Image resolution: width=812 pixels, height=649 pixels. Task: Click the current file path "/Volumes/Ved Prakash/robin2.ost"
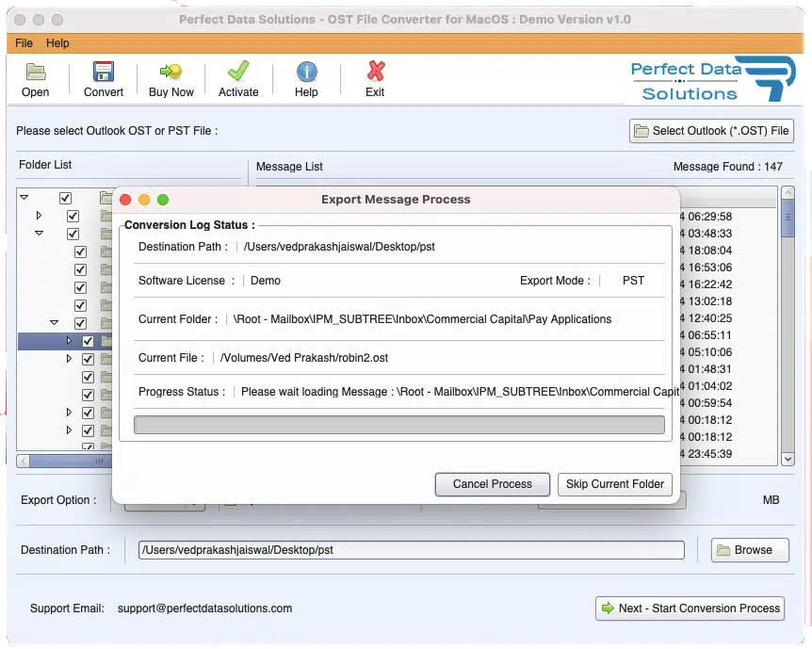pyautogui.click(x=304, y=358)
